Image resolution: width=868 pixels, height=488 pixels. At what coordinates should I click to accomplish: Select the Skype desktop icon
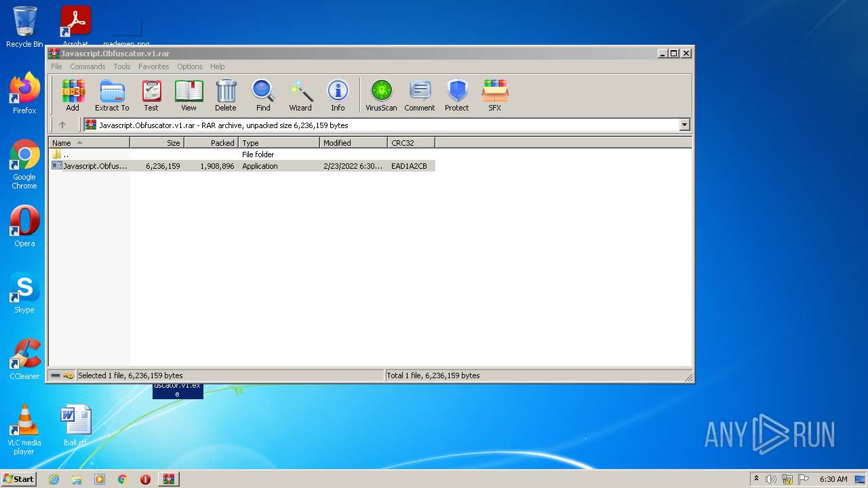(24, 293)
